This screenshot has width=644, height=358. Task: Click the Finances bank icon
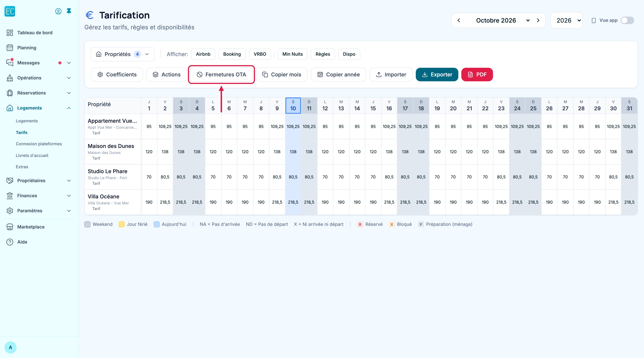pyautogui.click(x=10, y=196)
